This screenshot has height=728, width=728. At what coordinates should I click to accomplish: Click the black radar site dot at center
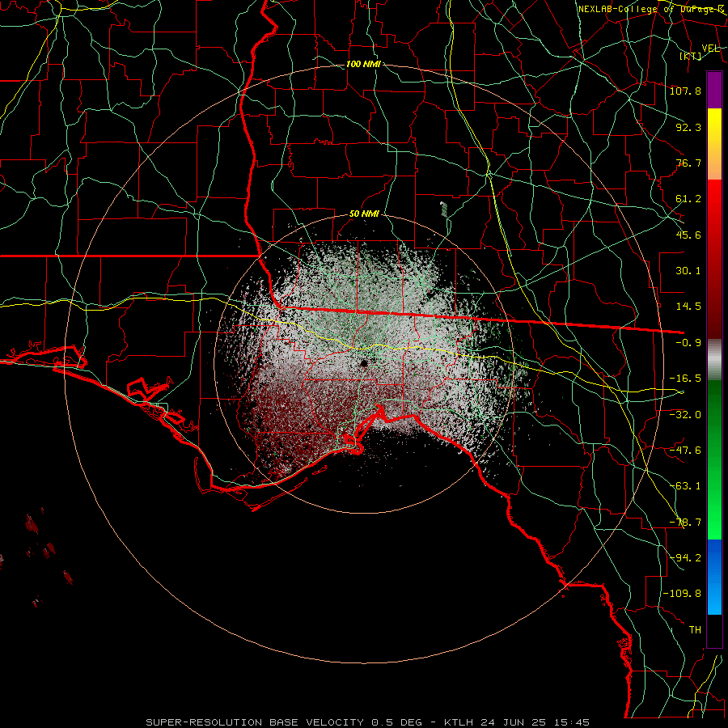click(363, 362)
